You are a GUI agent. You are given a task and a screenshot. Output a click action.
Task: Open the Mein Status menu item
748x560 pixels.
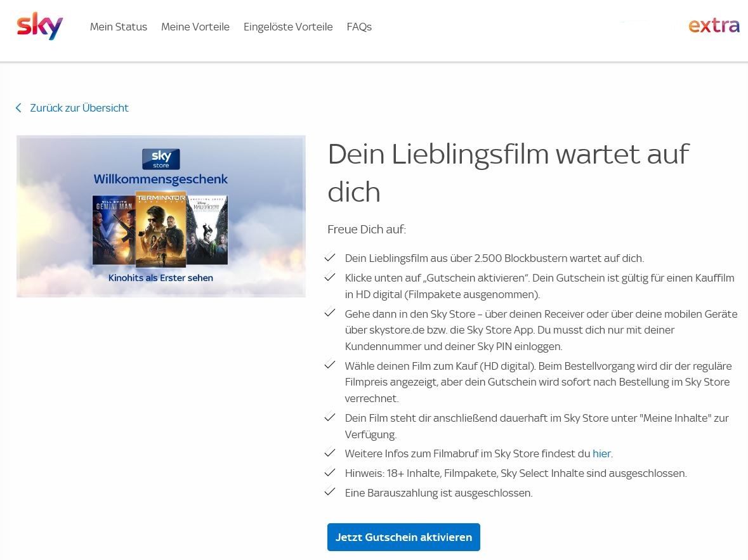tap(118, 27)
